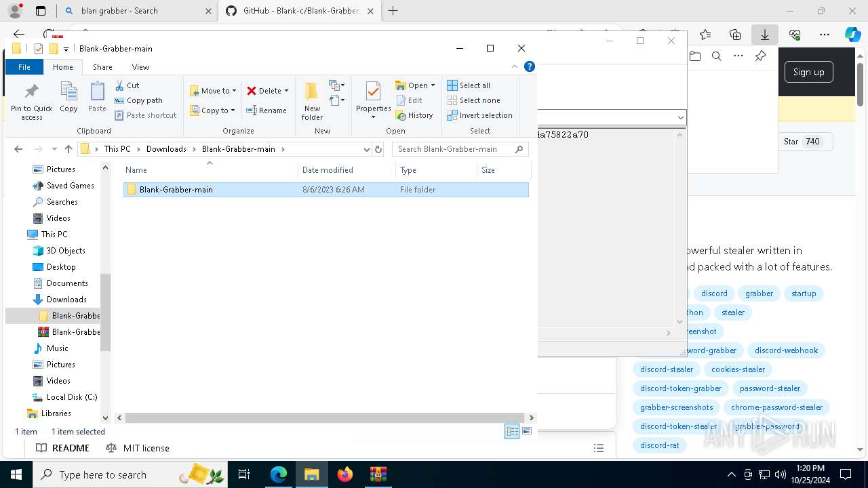Switch to the View ribbon tab

[140, 67]
